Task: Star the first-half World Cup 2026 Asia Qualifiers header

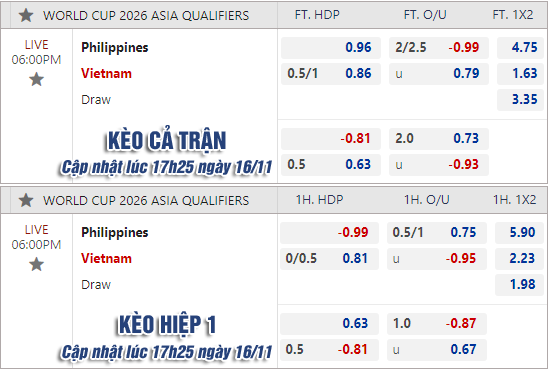Action: click(26, 200)
